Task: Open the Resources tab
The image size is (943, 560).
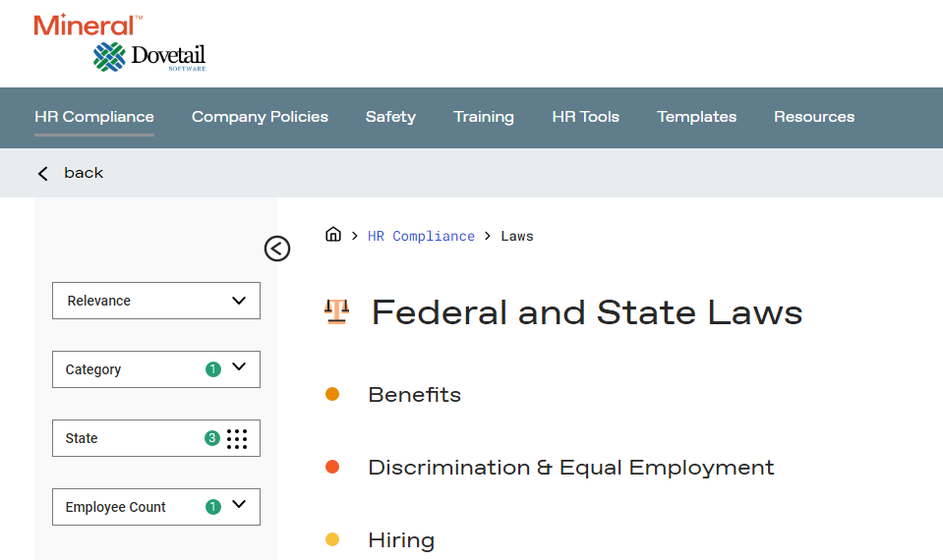Action: (x=814, y=117)
